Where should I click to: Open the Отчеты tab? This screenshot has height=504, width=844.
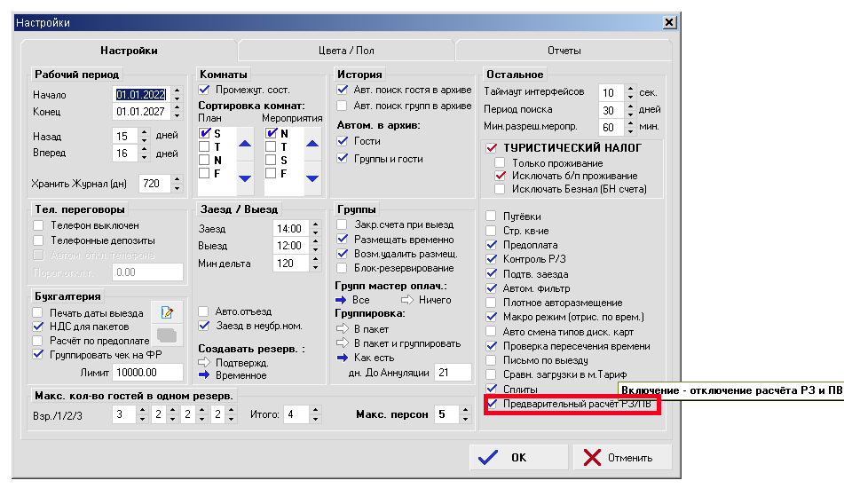(564, 51)
